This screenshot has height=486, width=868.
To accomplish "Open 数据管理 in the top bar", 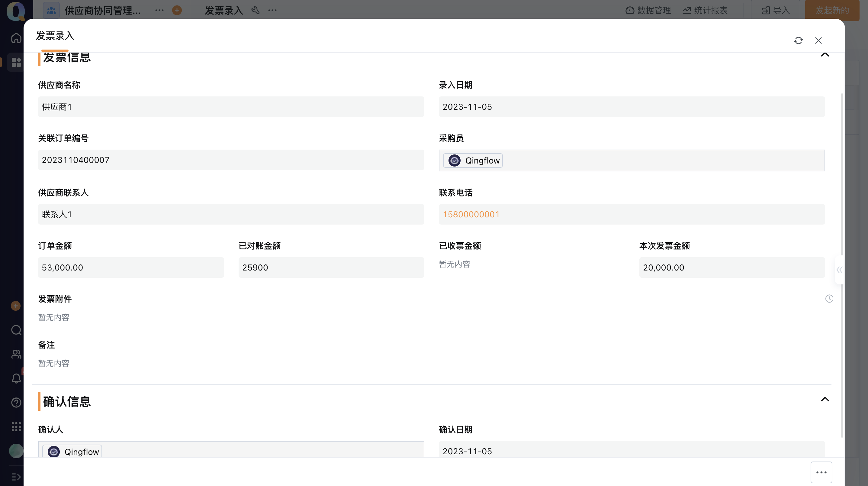I will pos(648,11).
